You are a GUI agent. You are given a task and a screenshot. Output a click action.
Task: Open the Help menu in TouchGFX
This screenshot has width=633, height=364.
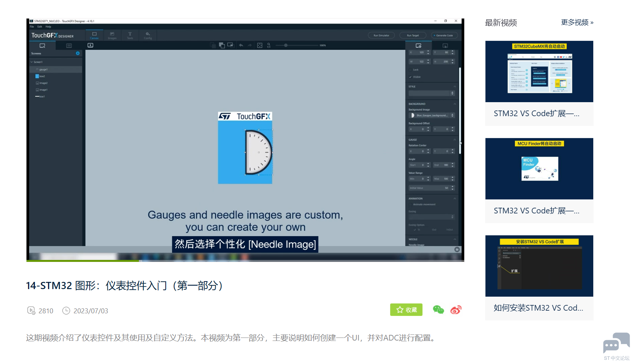point(48,26)
